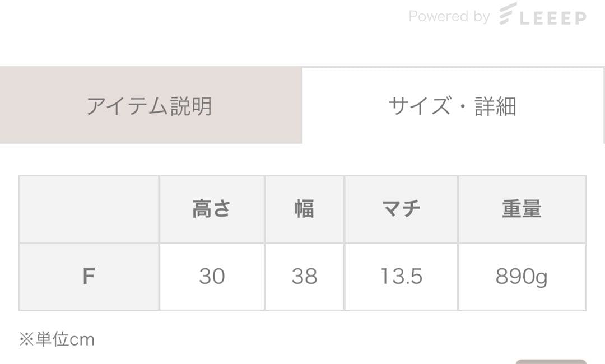
Task: Select the Powered by LEEEP branding
Action: point(496,16)
